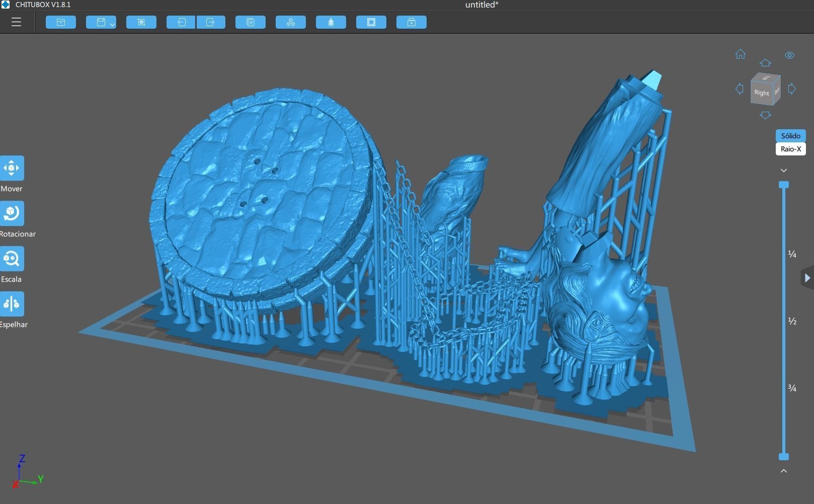The width and height of the screenshot is (814, 504).
Task: Select the Mover tool
Action: pyautogui.click(x=12, y=168)
